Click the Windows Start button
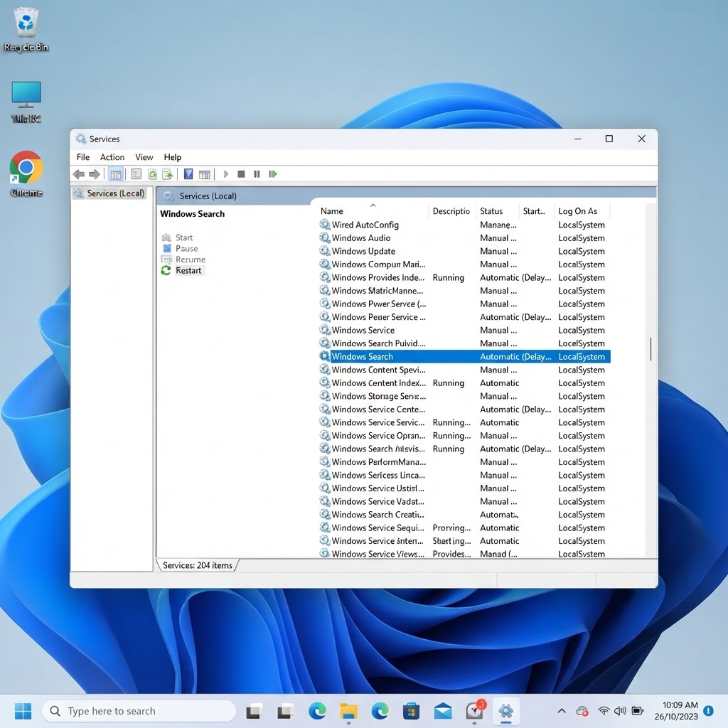Screen dimensions: 728x728 pos(23,711)
